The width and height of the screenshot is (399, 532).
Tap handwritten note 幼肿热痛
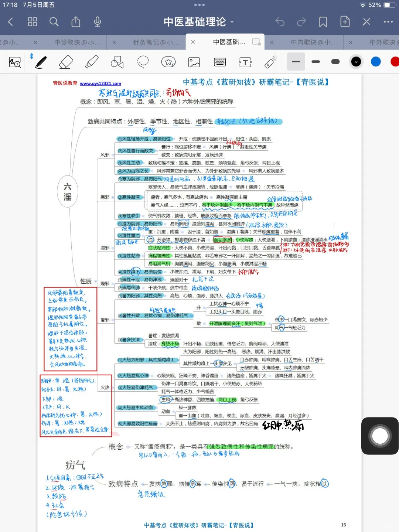coord(283,426)
